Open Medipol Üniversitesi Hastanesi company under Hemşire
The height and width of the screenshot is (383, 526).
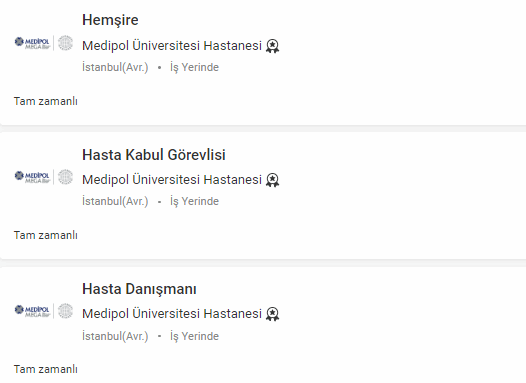[172, 46]
